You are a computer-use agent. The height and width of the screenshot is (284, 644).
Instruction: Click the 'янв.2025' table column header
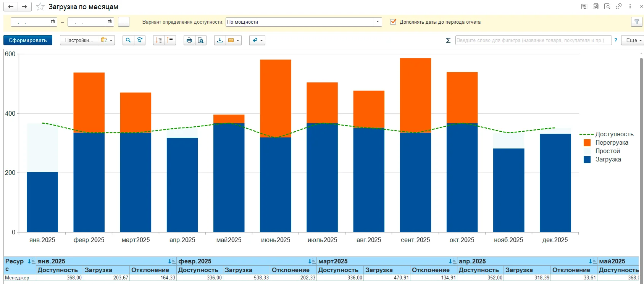point(52,261)
